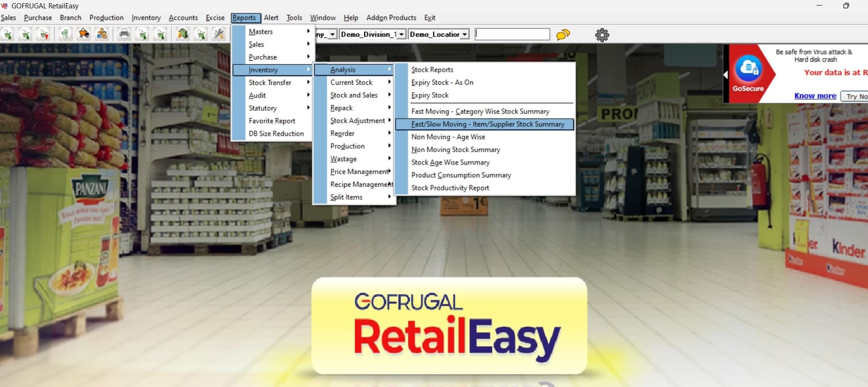Open the Excise menu
868x387 pixels.
pos(215,18)
